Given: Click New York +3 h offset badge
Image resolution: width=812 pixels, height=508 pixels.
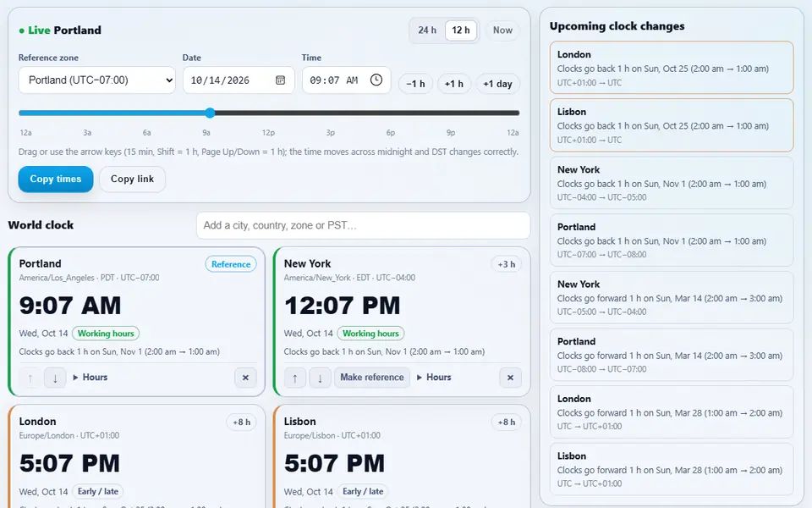Looking at the screenshot, I should 506,264.
